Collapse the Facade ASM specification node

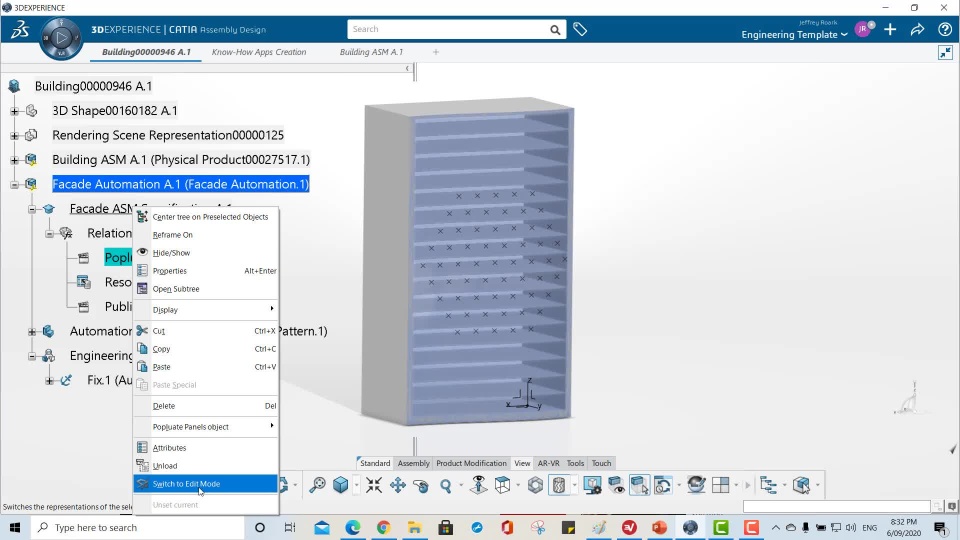[x=32, y=209]
